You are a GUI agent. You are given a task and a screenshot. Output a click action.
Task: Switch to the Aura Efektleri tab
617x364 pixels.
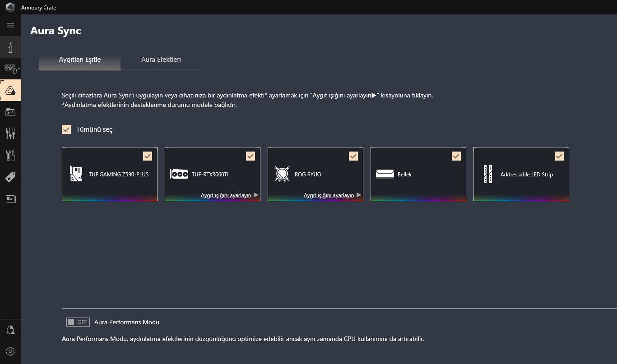pos(161,60)
